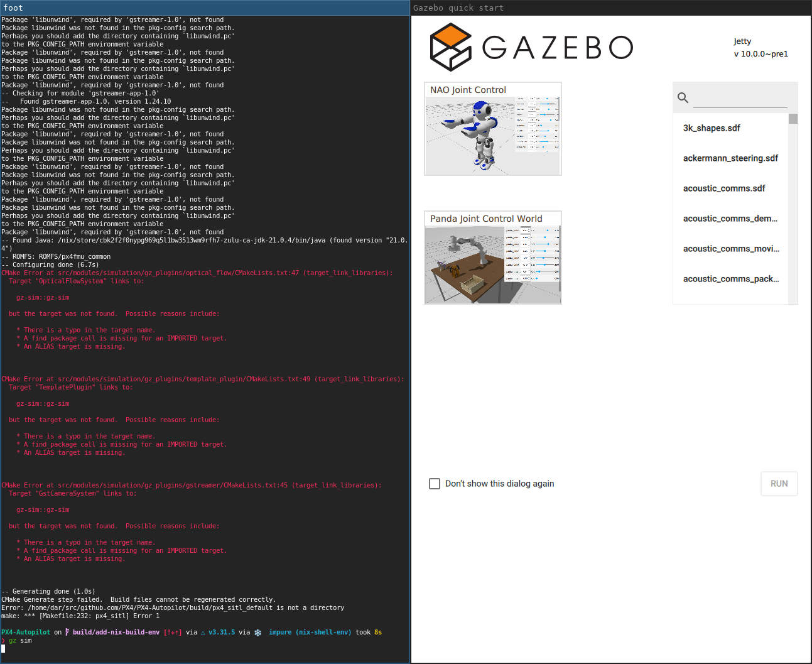Click the gstreamer CMake Error line
The height and width of the screenshot is (664, 812).
pos(192,486)
